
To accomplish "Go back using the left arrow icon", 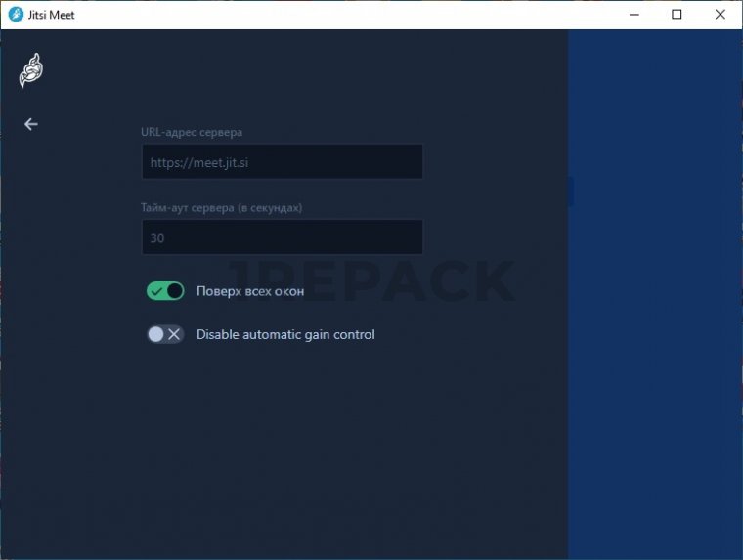I will coord(31,124).
